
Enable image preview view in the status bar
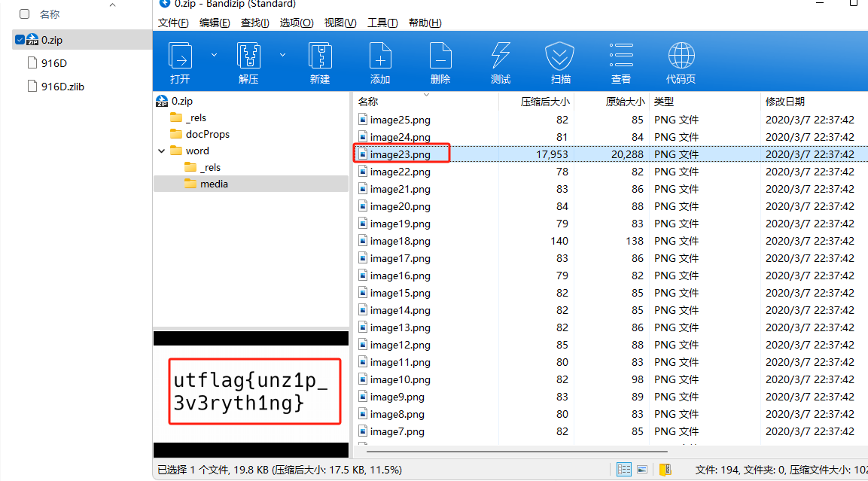(x=641, y=469)
